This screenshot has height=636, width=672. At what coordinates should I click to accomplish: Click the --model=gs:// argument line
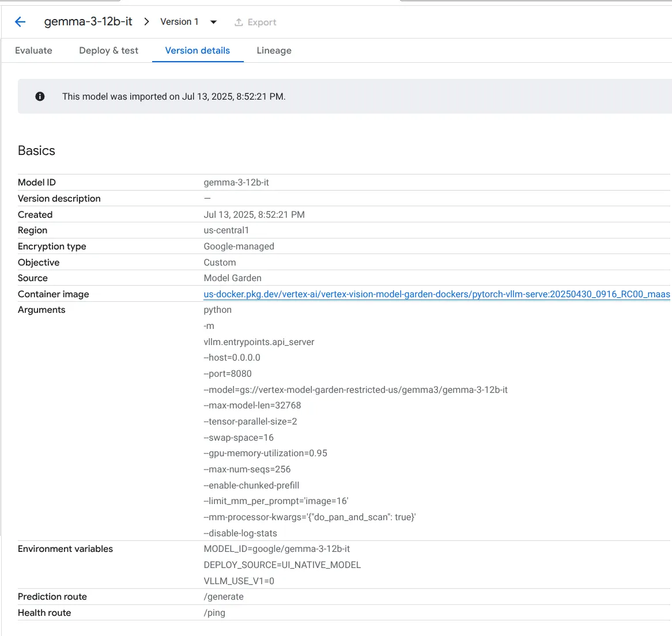click(356, 390)
